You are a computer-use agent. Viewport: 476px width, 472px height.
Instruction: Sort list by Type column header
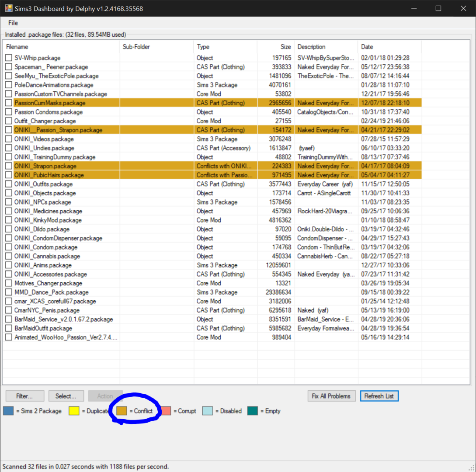pos(225,47)
